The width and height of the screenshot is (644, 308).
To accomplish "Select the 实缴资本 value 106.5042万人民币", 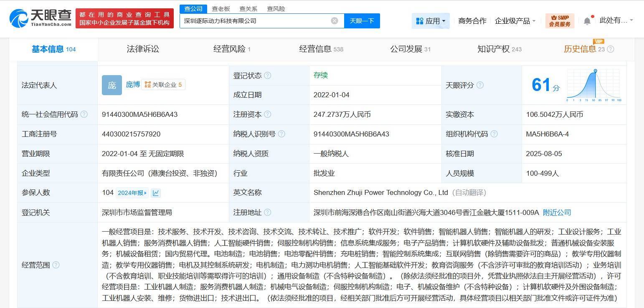I will [555, 114].
